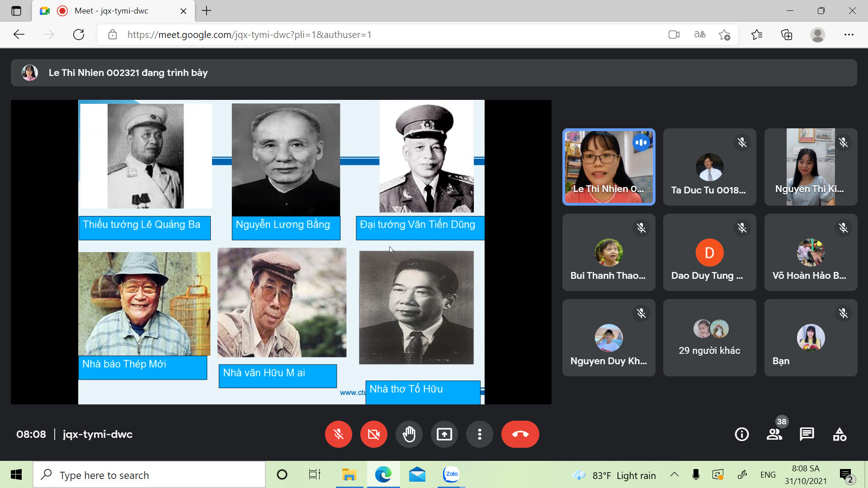Turn on the camera in Meet
The image size is (868, 488).
coord(373,434)
